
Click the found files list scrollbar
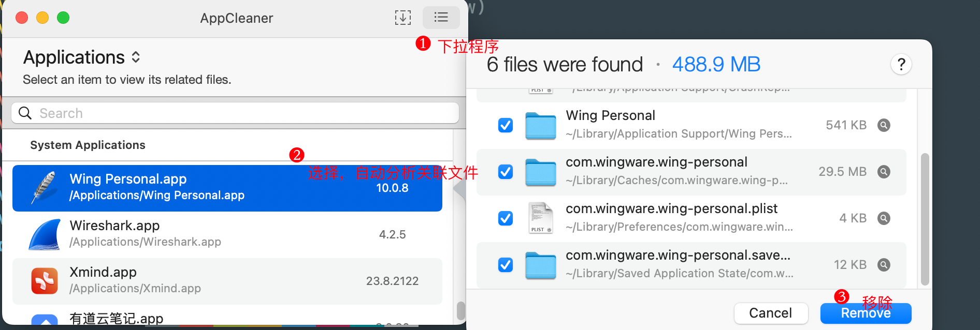click(x=925, y=219)
